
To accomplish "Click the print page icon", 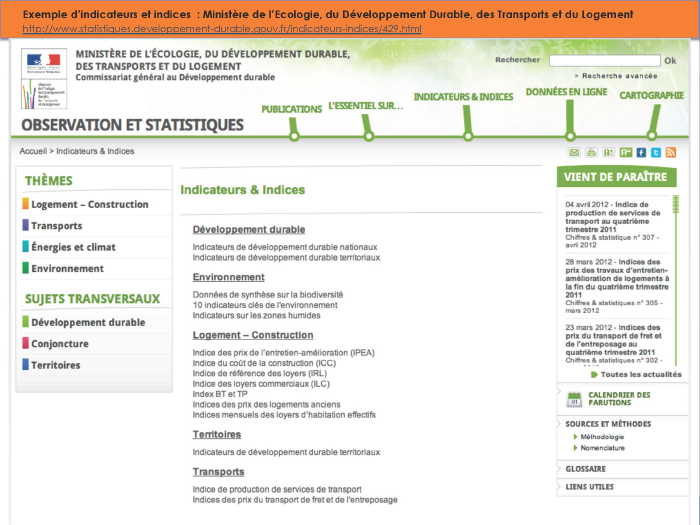I will point(591,153).
